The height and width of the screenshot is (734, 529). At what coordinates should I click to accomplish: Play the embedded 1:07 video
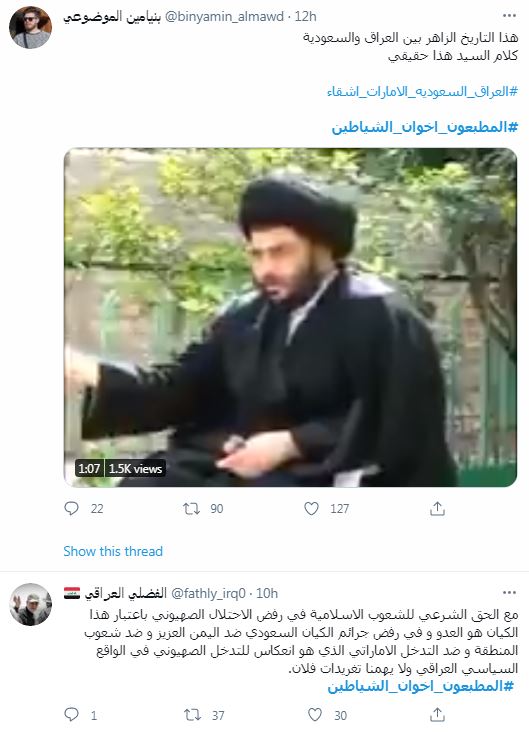(x=290, y=317)
